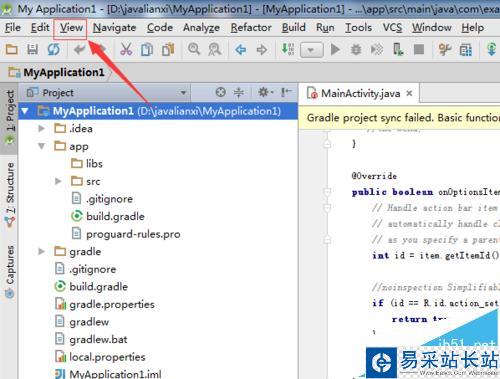The height and width of the screenshot is (379, 500).
Task: Expand the gradle folder arrow
Action: (x=41, y=251)
